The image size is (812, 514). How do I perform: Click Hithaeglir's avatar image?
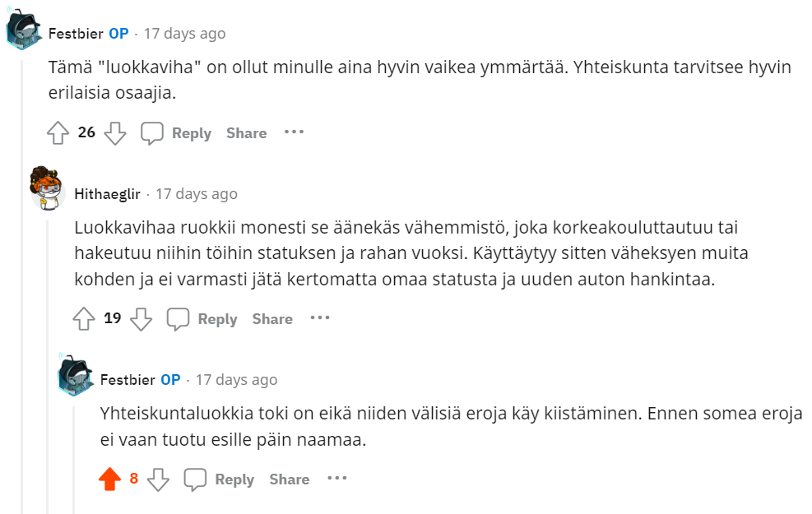(x=49, y=188)
